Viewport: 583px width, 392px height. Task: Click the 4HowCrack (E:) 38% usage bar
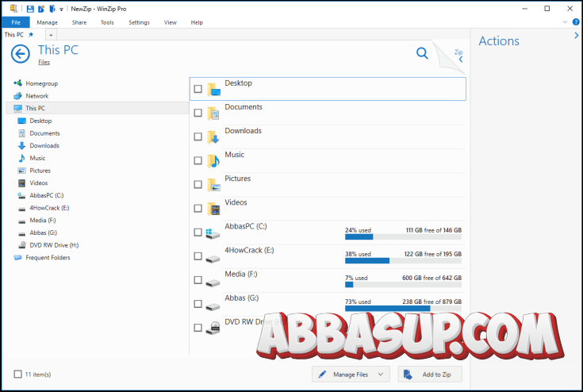point(403,261)
